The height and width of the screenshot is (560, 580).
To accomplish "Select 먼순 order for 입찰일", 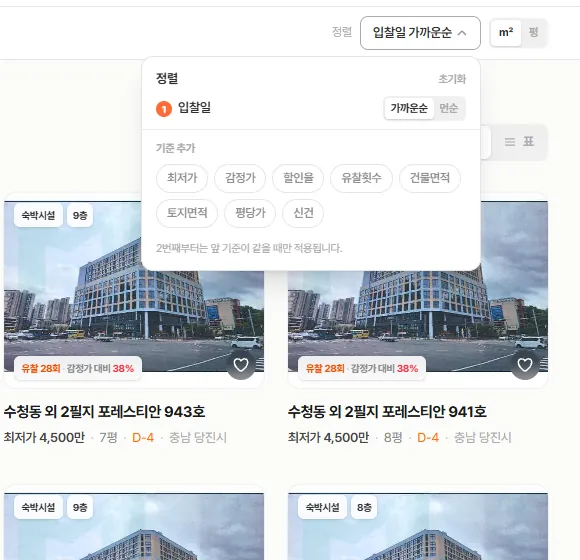I will (x=449, y=108).
